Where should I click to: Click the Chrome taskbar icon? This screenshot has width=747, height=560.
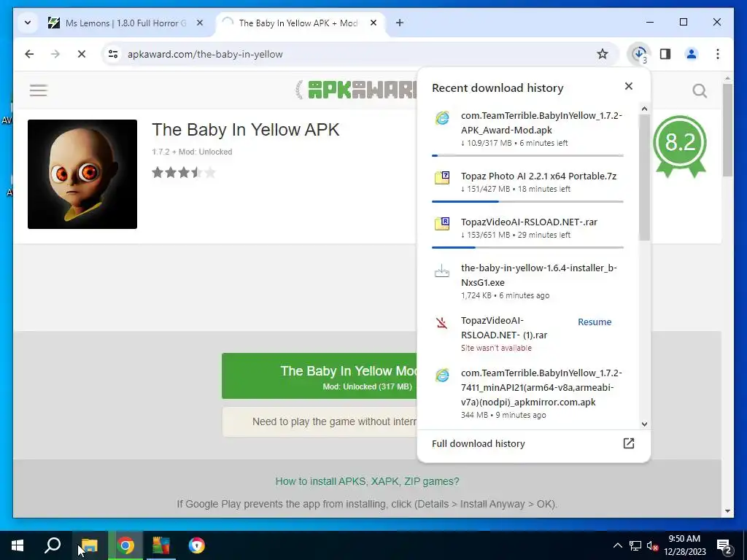[125, 545]
